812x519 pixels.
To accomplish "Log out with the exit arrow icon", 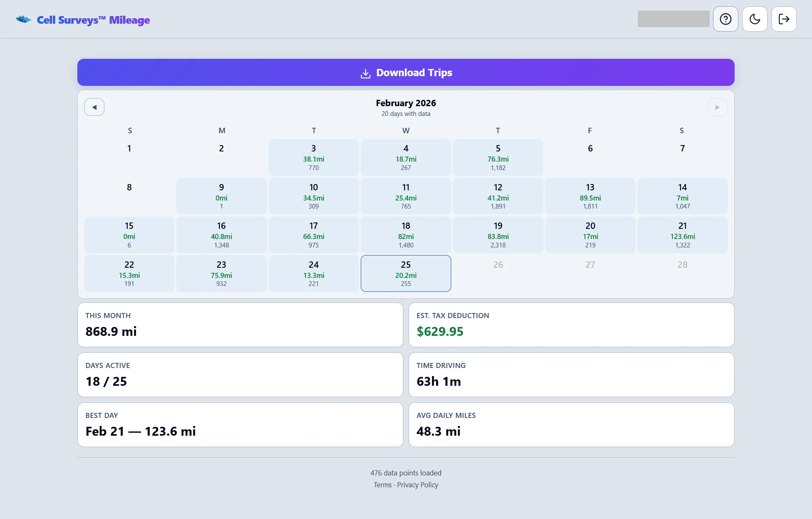I will click(784, 19).
